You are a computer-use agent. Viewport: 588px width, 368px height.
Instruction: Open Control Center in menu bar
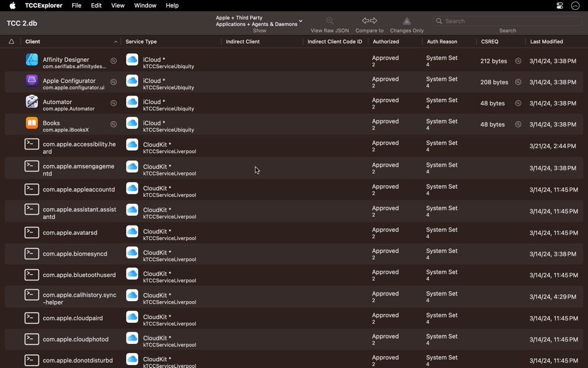tap(560, 5)
